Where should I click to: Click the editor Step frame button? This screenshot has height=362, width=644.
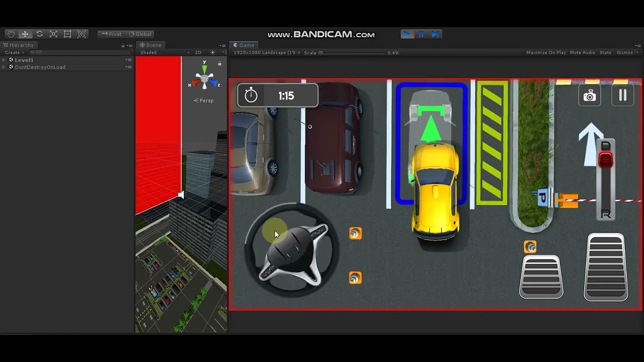436,34
